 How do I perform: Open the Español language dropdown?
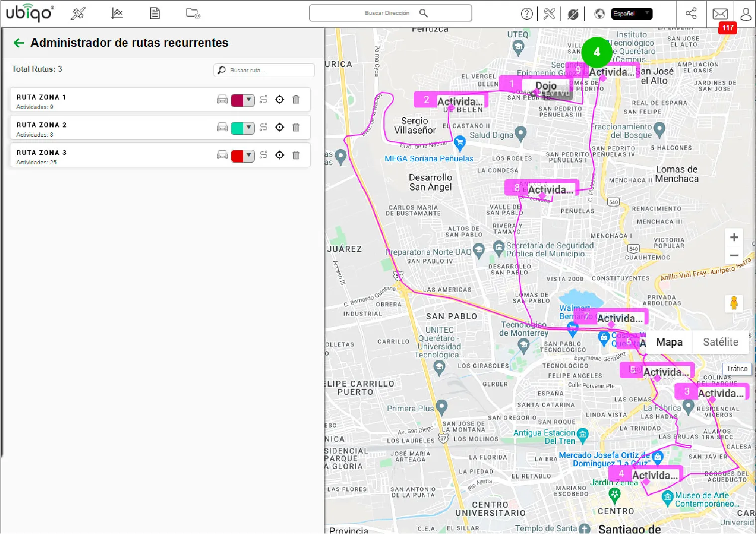tap(631, 14)
